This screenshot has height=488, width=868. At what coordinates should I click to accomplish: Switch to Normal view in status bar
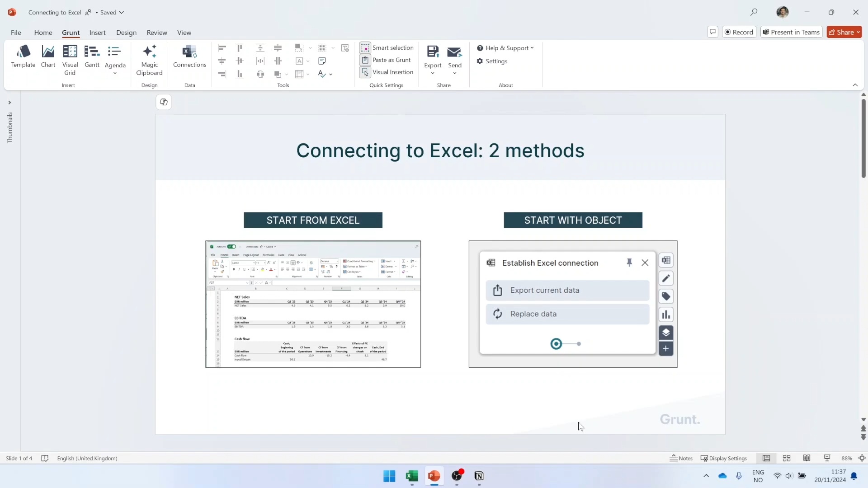point(766,458)
